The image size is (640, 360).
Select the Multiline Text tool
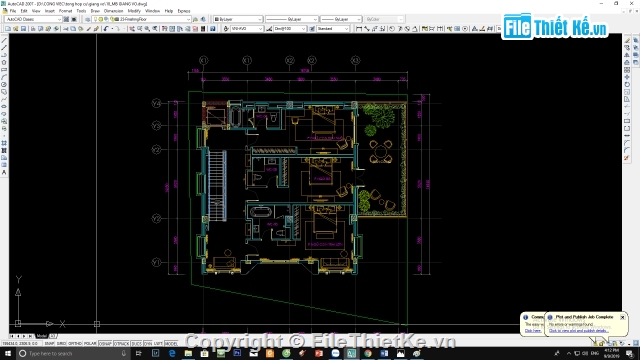coord(4,173)
